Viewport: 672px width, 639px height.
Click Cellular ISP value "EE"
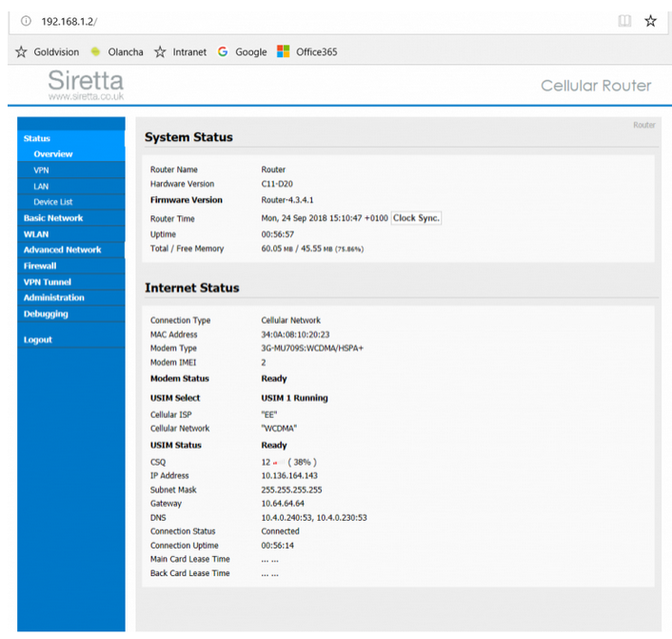(269, 414)
